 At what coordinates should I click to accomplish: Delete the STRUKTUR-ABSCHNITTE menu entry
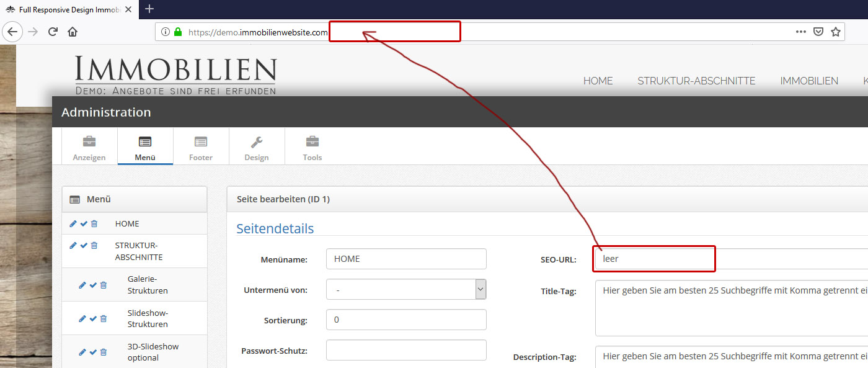(x=94, y=245)
